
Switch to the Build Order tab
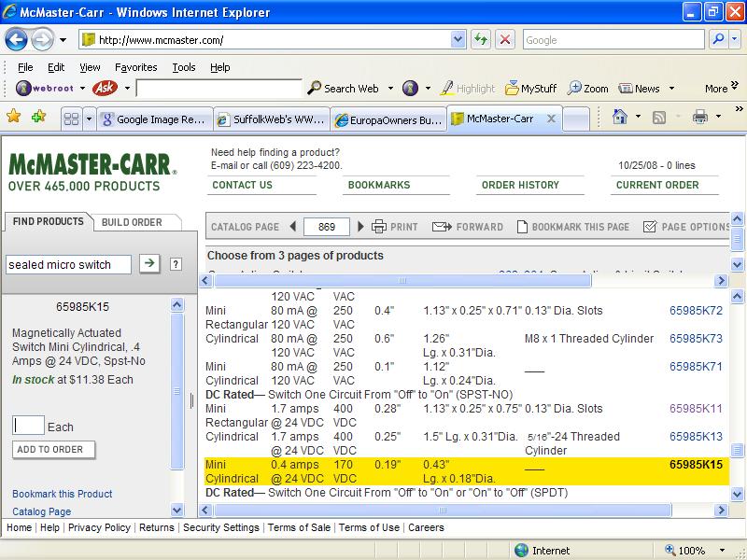132,222
